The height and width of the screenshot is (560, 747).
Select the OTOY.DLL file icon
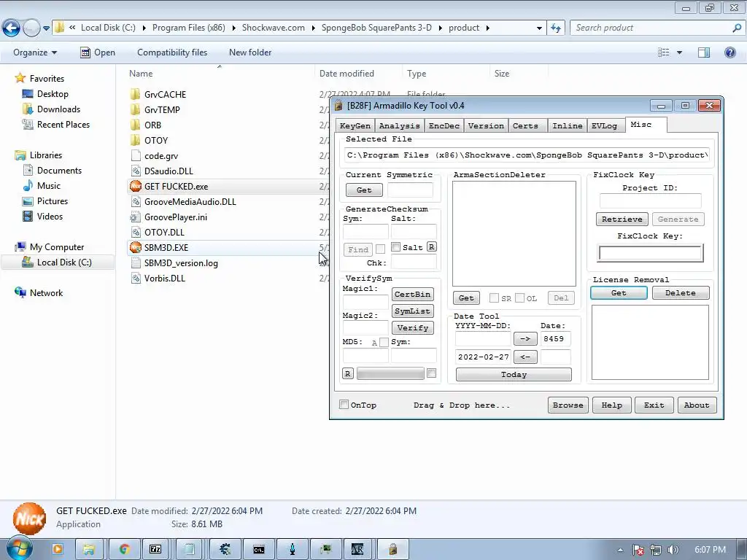tap(136, 233)
